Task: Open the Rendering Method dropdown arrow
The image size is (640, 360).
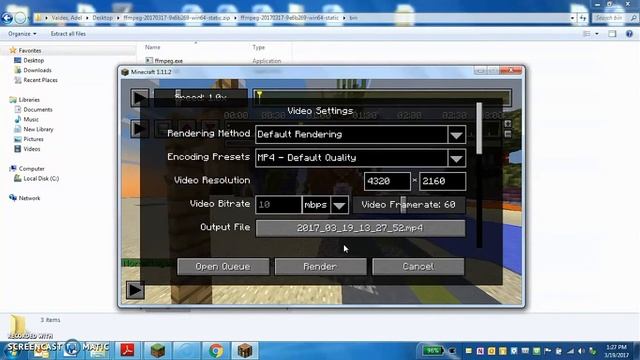Action: 456,134
